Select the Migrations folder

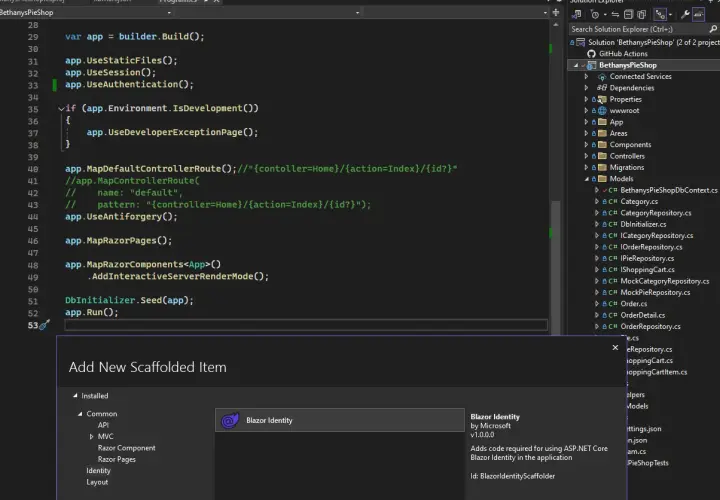pos(627,168)
